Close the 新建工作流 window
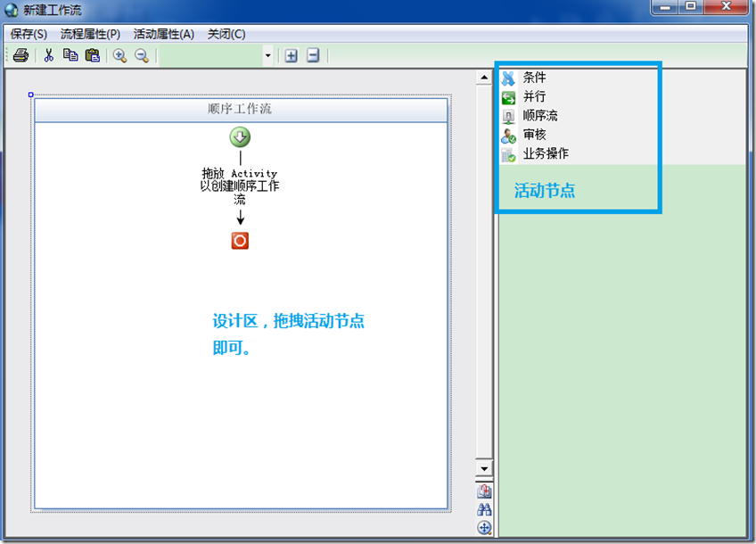Screen dimensions: 756x544 click(x=726, y=7)
